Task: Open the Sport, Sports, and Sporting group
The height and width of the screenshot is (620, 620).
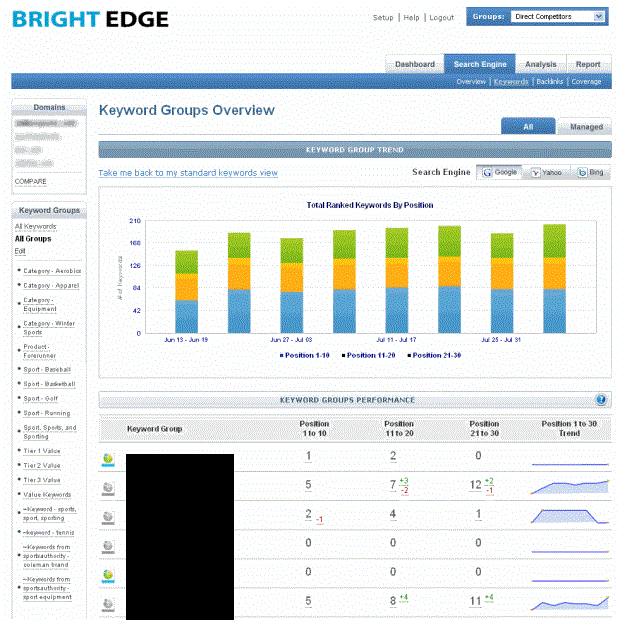Action: tap(49, 432)
